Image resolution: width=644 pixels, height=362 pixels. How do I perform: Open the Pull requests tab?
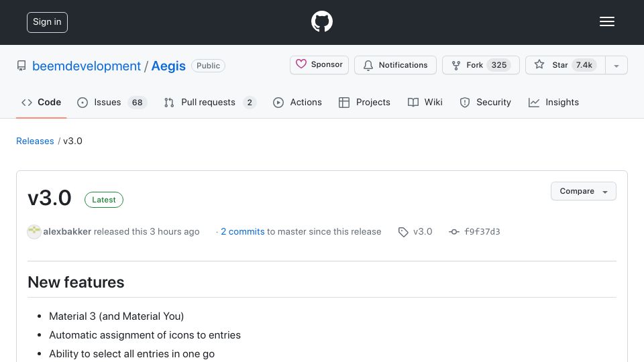[x=210, y=102]
